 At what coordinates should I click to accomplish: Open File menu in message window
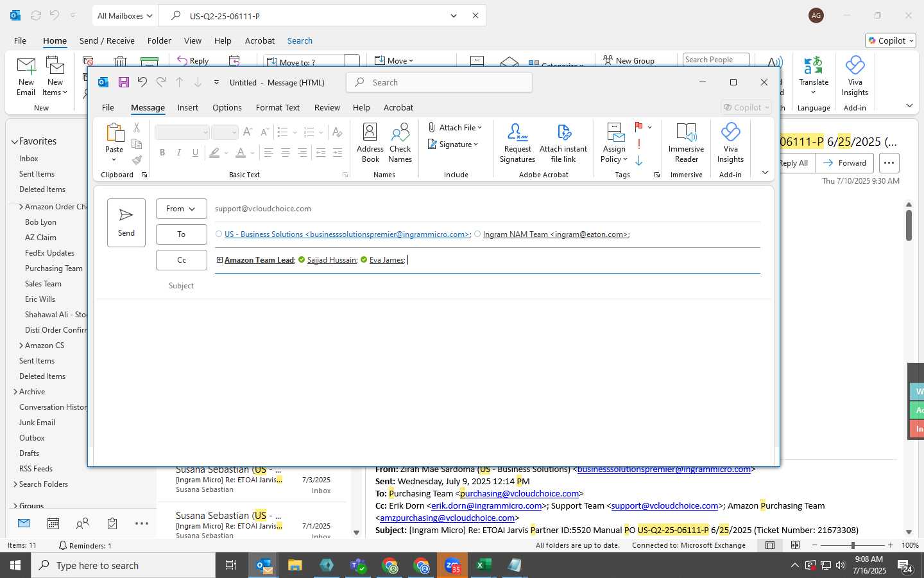point(108,108)
